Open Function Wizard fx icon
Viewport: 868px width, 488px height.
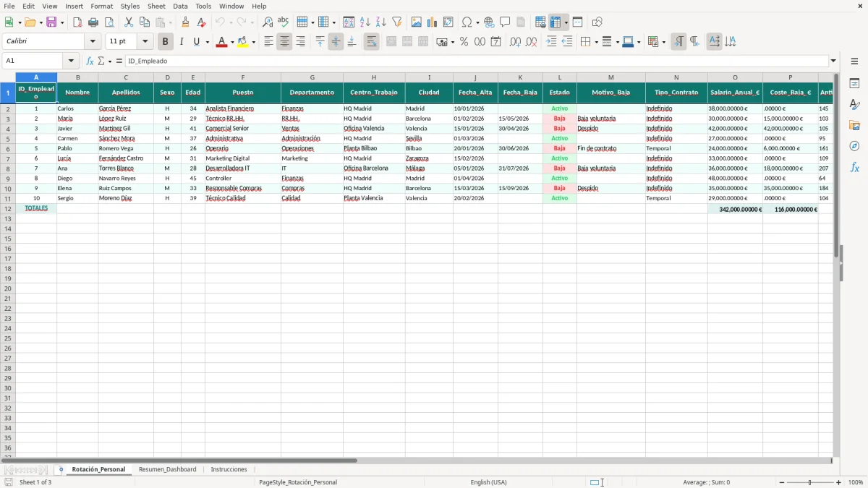[90, 61]
